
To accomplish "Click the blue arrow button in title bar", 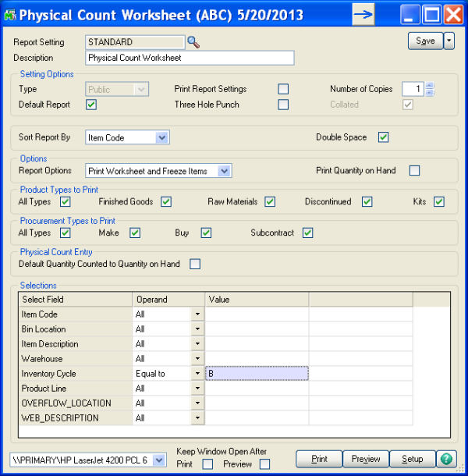I will coord(363,14).
